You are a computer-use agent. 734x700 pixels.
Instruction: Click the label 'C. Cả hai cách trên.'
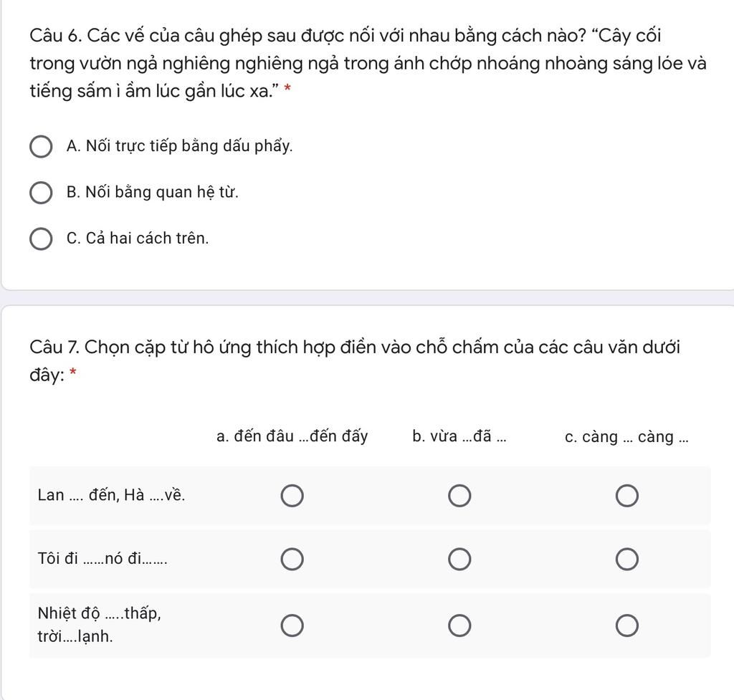pyautogui.click(x=138, y=238)
